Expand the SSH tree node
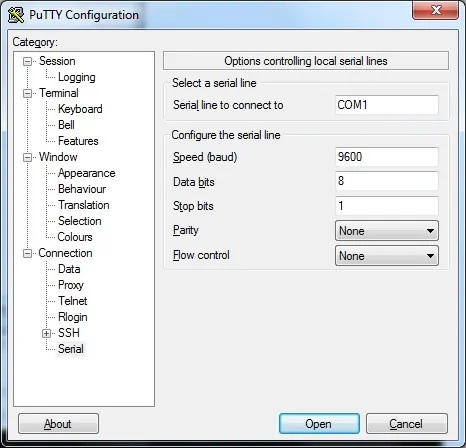 tap(46, 333)
